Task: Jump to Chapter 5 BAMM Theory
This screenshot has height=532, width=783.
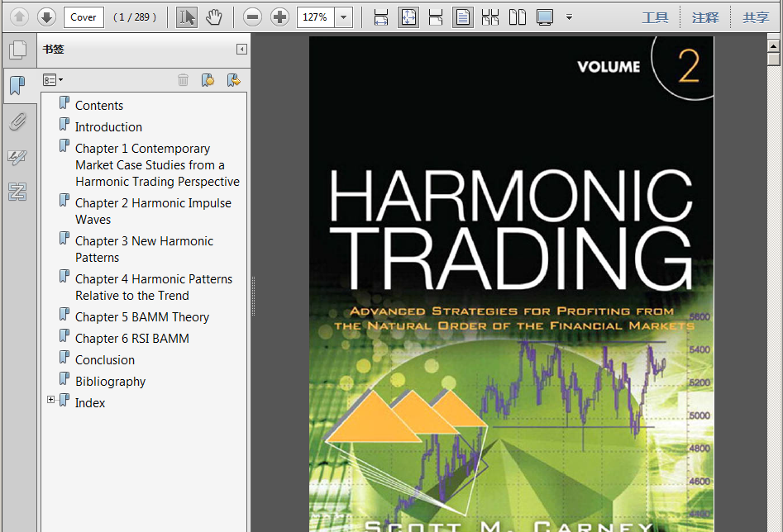Action: [142, 317]
